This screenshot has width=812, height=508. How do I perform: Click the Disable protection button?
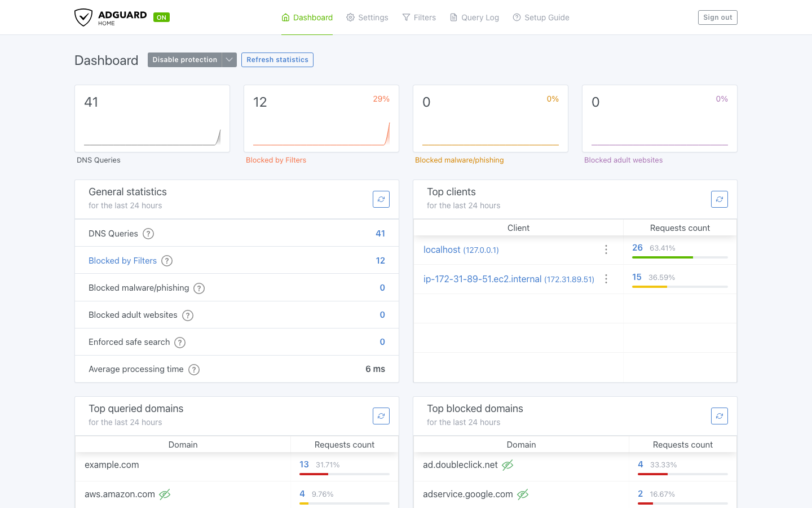[x=185, y=60]
